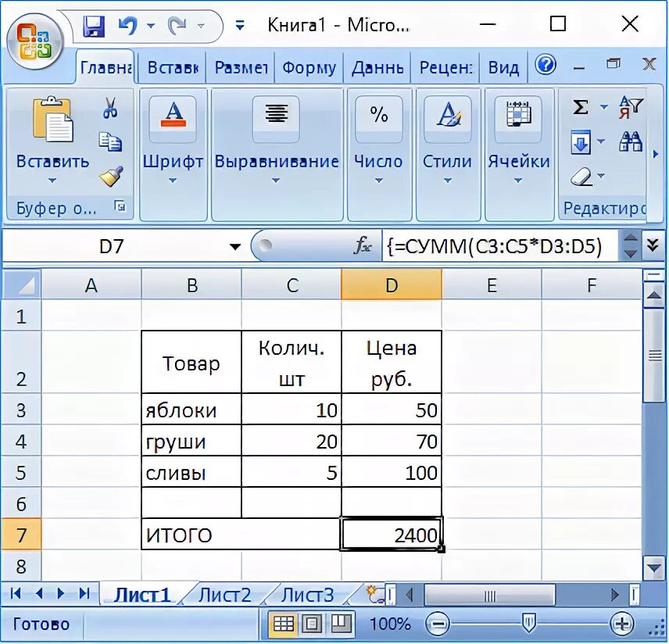Select the total cell 2400
The width and height of the screenshot is (669, 644).
click(392, 535)
